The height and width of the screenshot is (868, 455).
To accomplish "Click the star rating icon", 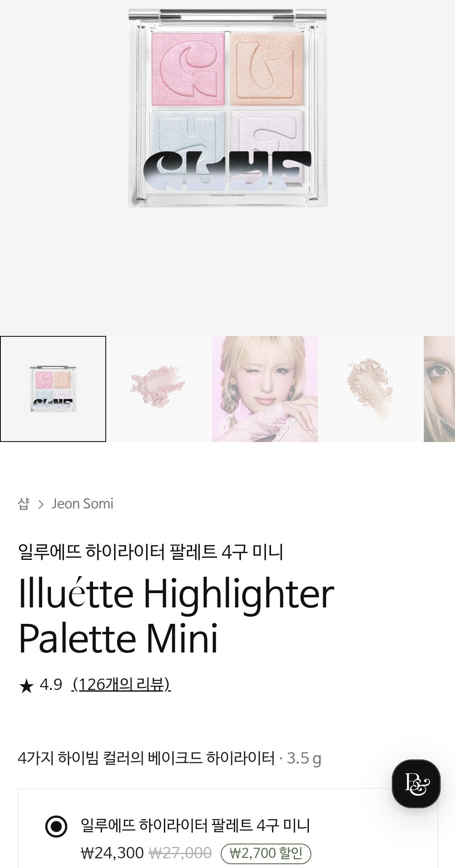I will pyautogui.click(x=26, y=686).
